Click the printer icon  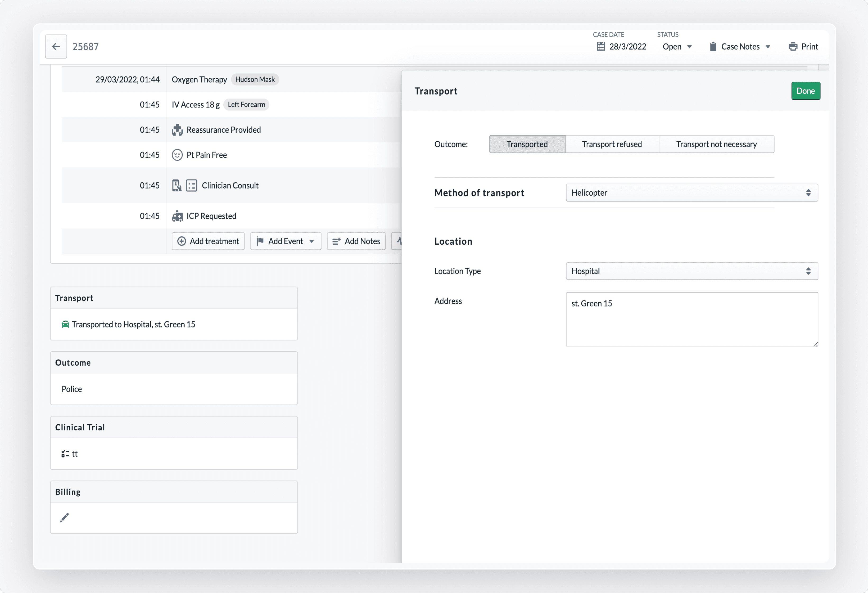click(x=793, y=47)
